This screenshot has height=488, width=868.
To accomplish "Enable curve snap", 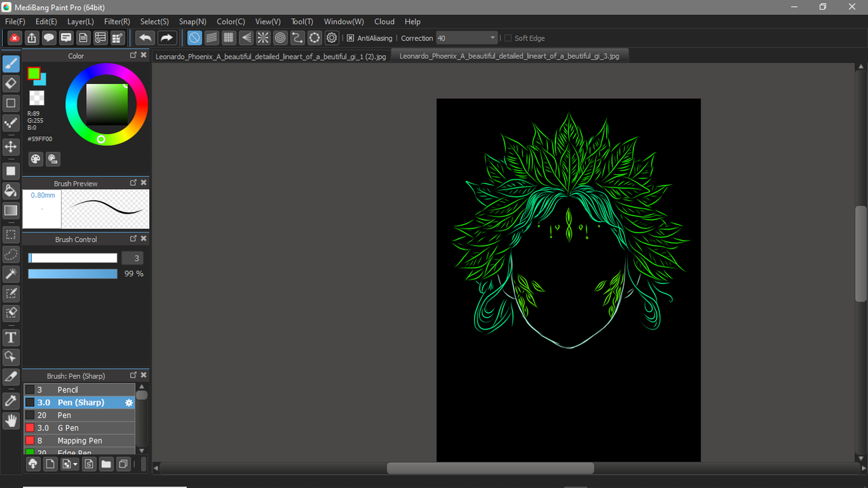I will tap(297, 38).
